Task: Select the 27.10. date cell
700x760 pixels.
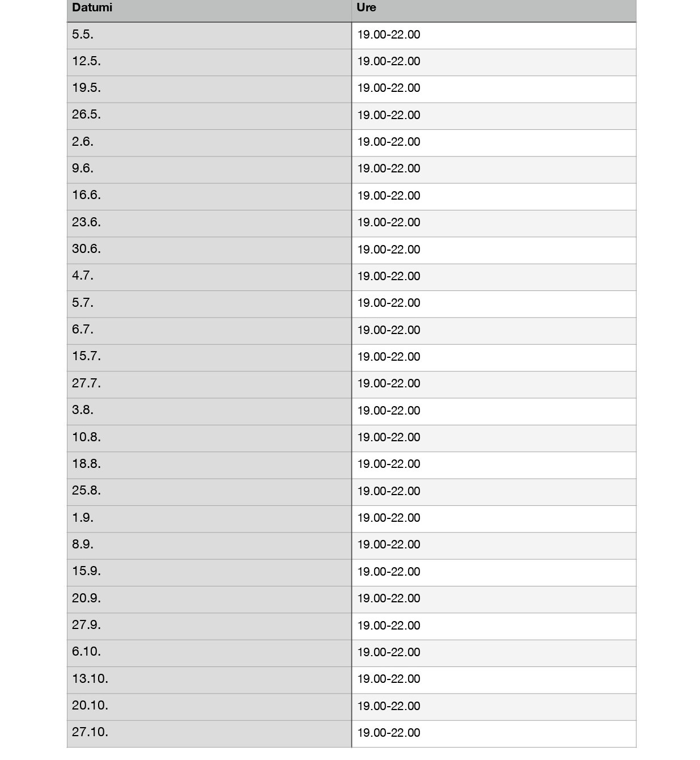Action: 209,733
